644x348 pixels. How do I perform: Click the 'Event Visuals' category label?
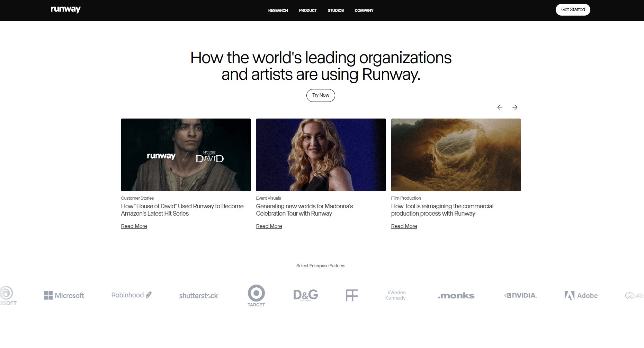coord(268,198)
